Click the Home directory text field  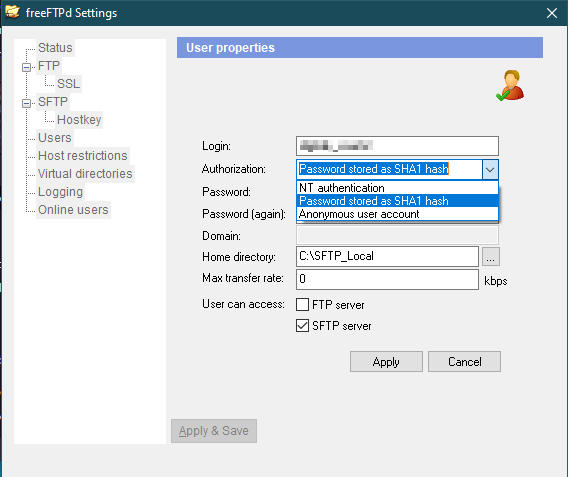387,256
